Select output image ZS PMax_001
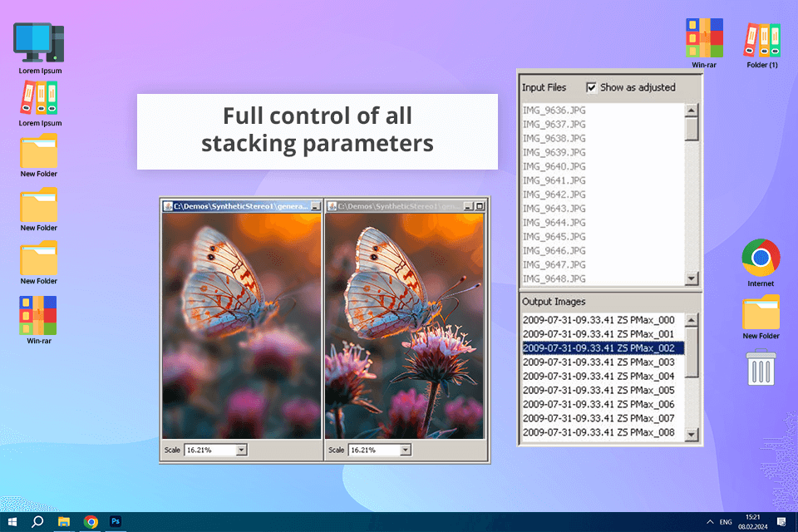This screenshot has height=532, width=798. pyautogui.click(x=603, y=334)
